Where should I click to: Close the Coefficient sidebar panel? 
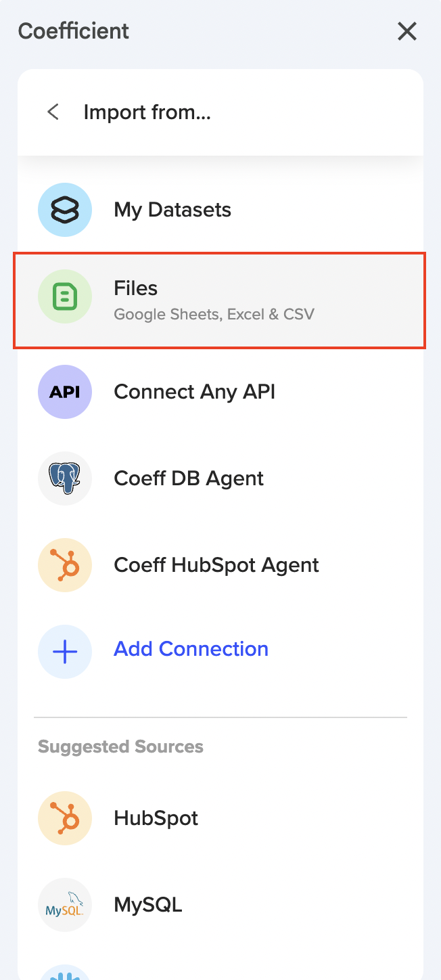[x=407, y=31]
